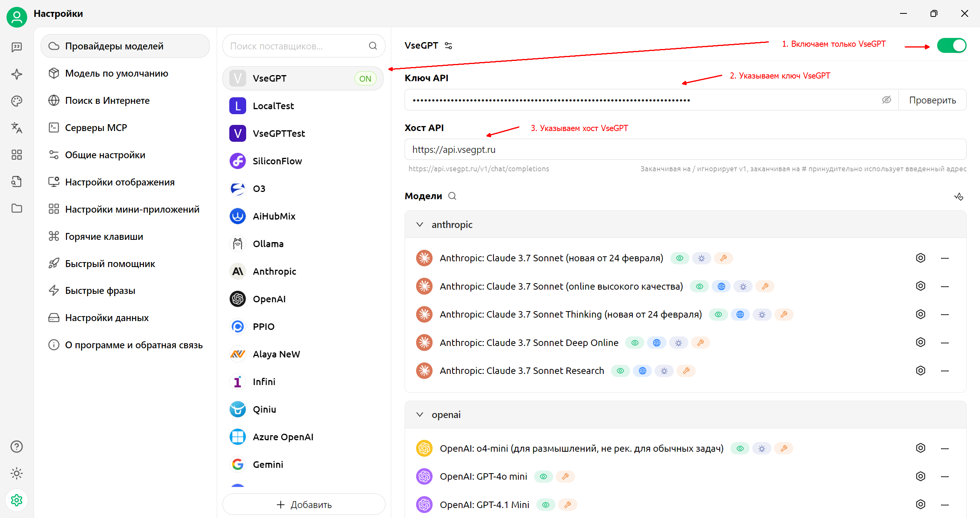Image resolution: width=980 pixels, height=518 pixels.
Task: Open the painting palette sidebar icon
Action: click(17, 101)
